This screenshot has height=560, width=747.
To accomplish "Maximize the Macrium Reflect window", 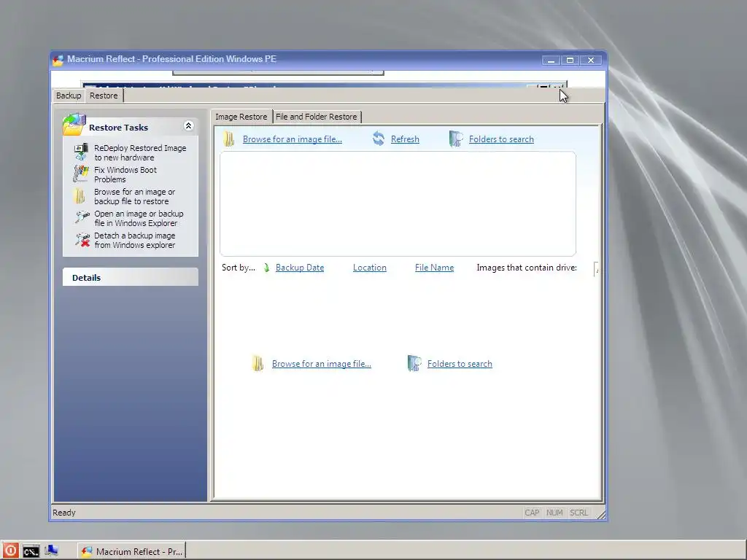I will click(570, 60).
